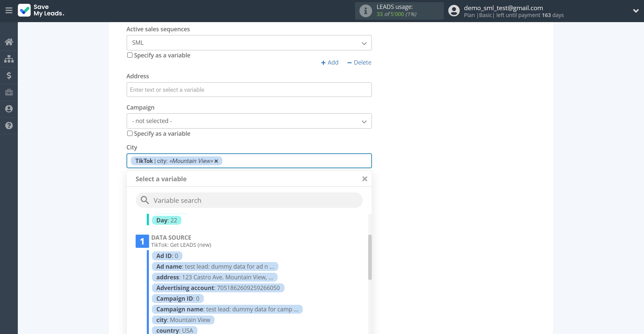Open the Campaign not selected dropdown
The image size is (644, 334).
point(249,121)
